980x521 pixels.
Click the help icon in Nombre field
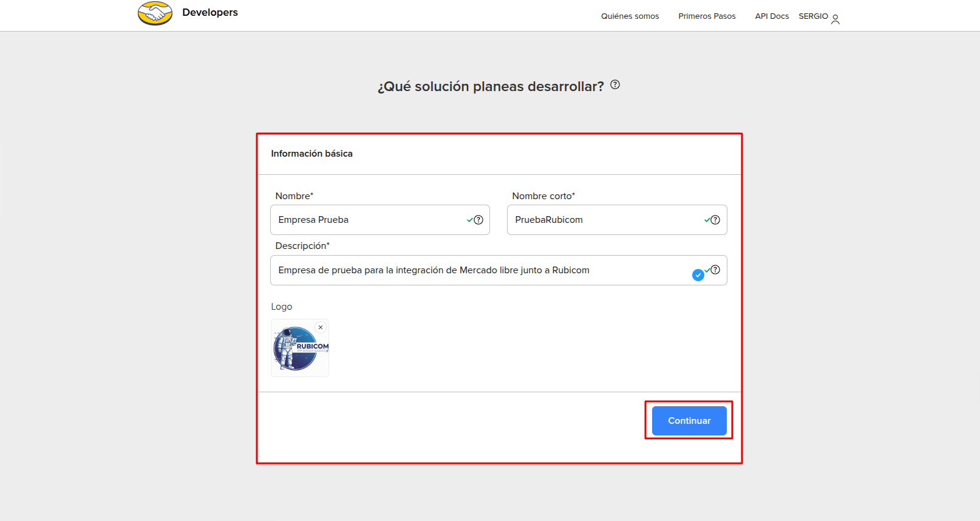(478, 220)
